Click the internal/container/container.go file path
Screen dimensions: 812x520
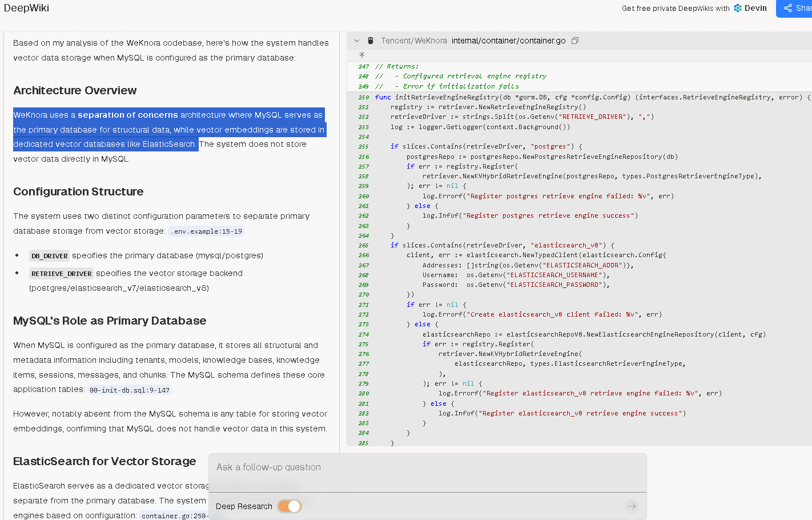[x=508, y=41]
